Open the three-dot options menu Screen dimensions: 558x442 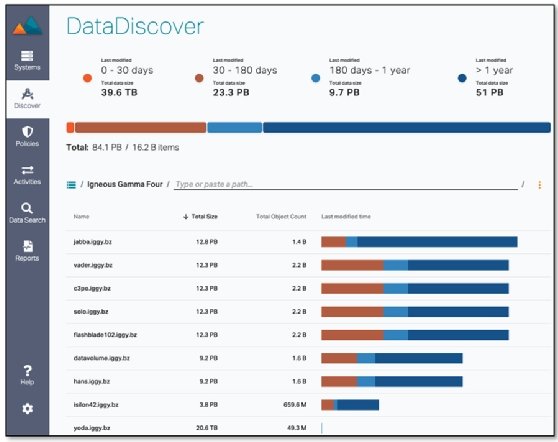point(539,185)
